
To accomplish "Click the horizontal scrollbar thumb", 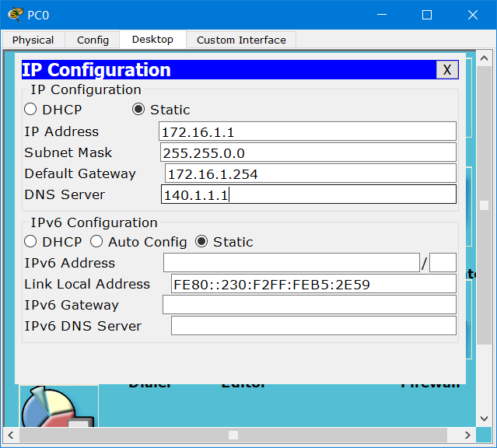I will pyautogui.click(x=233, y=435).
